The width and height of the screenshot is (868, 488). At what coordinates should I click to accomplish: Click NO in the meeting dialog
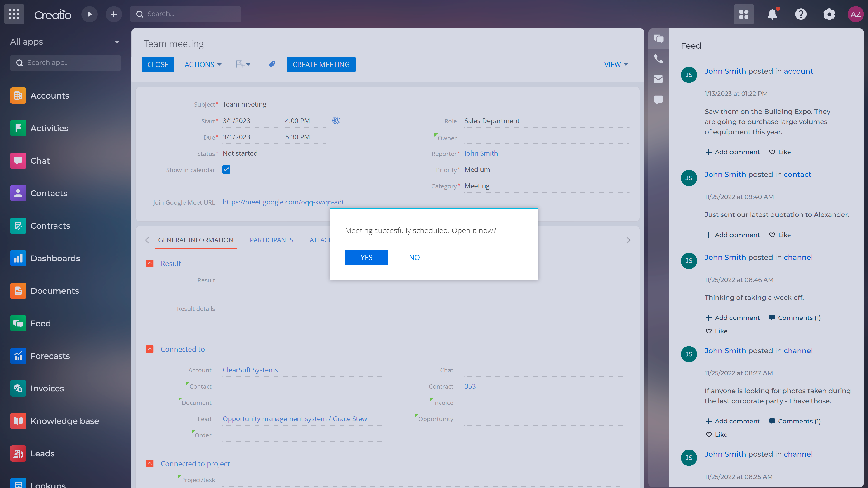(414, 257)
